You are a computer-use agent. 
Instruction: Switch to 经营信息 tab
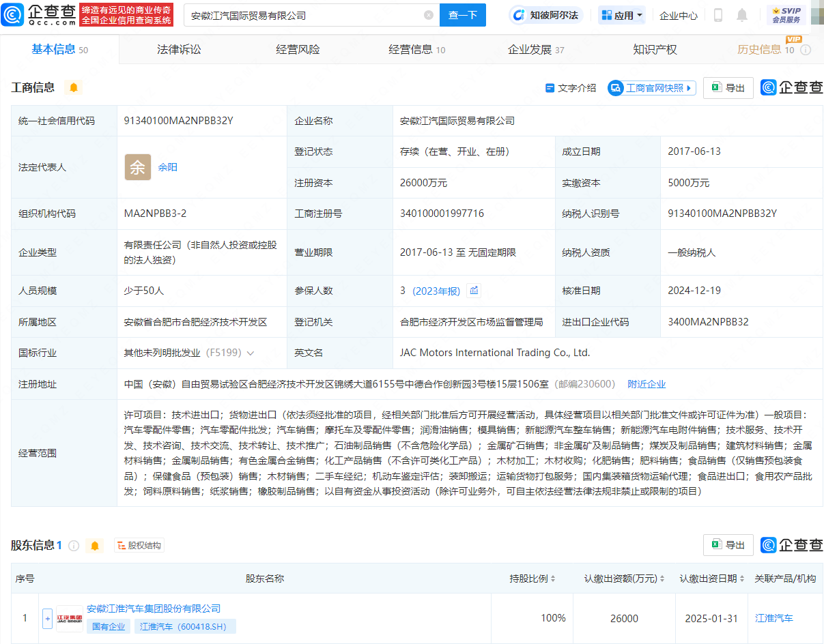pos(416,49)
